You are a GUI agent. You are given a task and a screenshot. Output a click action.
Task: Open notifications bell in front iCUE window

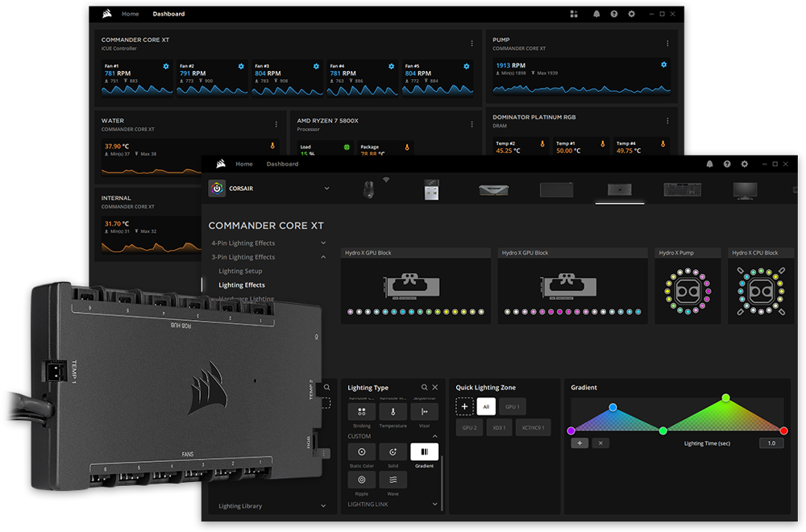coord(709,164)
